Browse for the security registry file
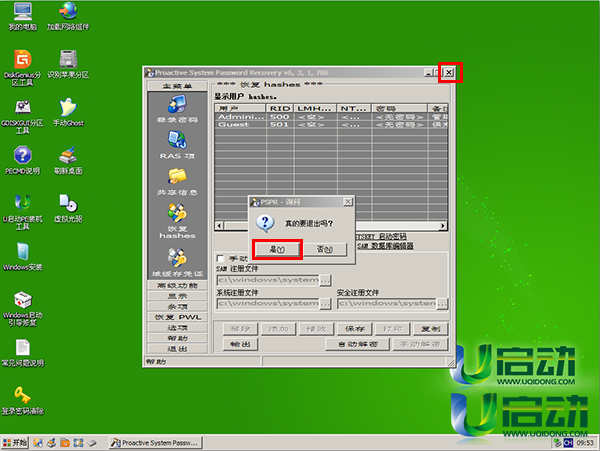The width and height of the screenshot is (600, 451). (x=442, y=304)
